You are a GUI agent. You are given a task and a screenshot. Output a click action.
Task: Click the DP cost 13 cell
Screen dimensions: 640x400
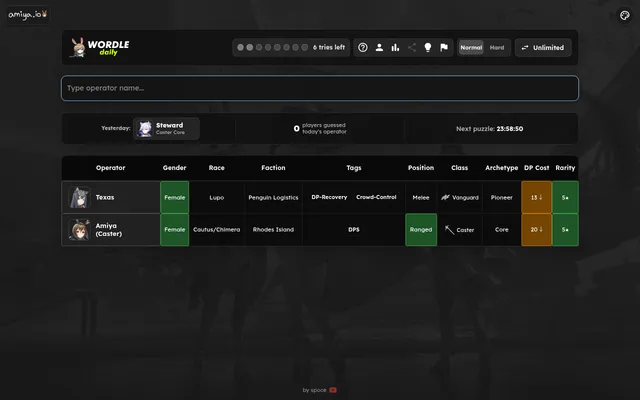click(x=536, y=197)
